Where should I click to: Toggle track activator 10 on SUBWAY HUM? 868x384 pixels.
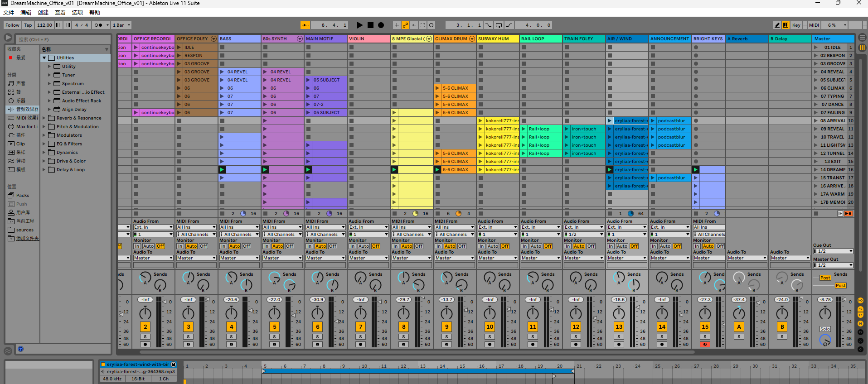click(490, 326)
